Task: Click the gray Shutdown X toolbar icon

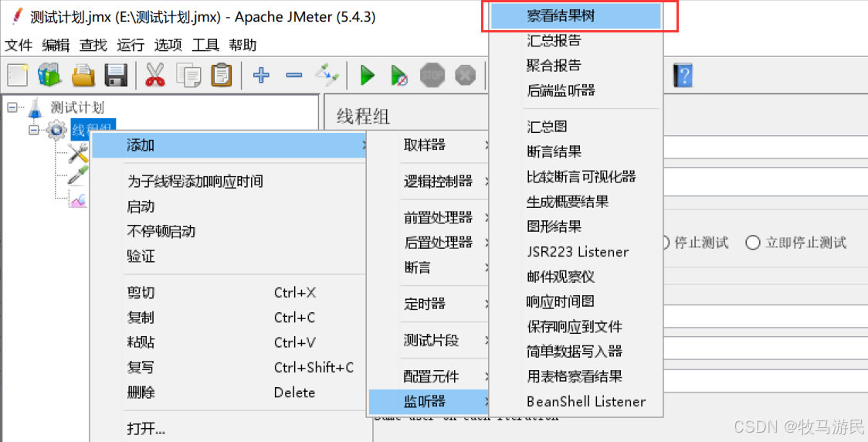Action: coord(466,75)
